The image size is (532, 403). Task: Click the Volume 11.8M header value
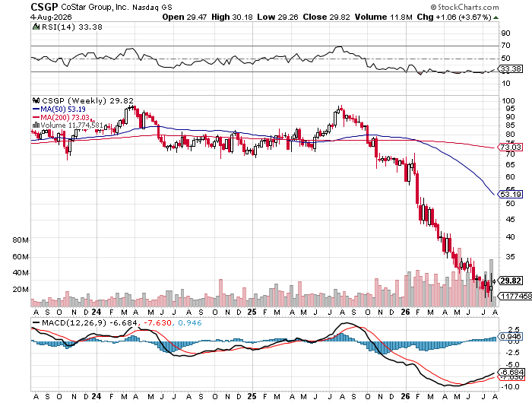click(x=383, y=17)
